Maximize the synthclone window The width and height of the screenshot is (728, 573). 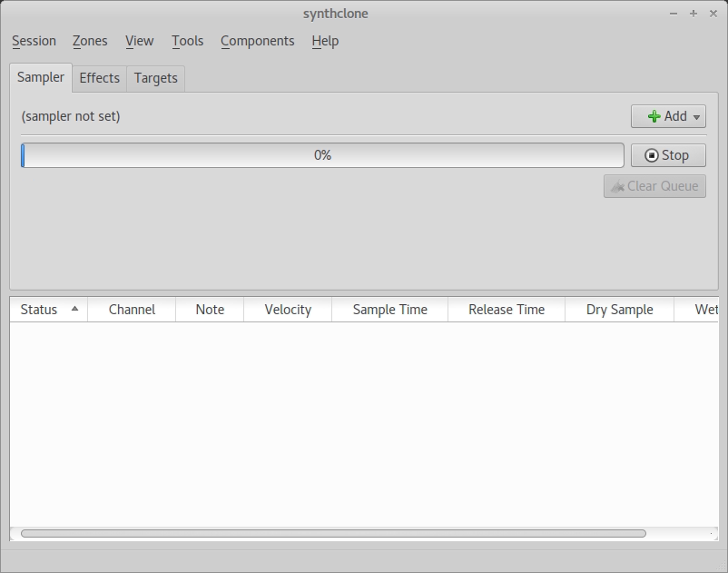tap(694, 14)
